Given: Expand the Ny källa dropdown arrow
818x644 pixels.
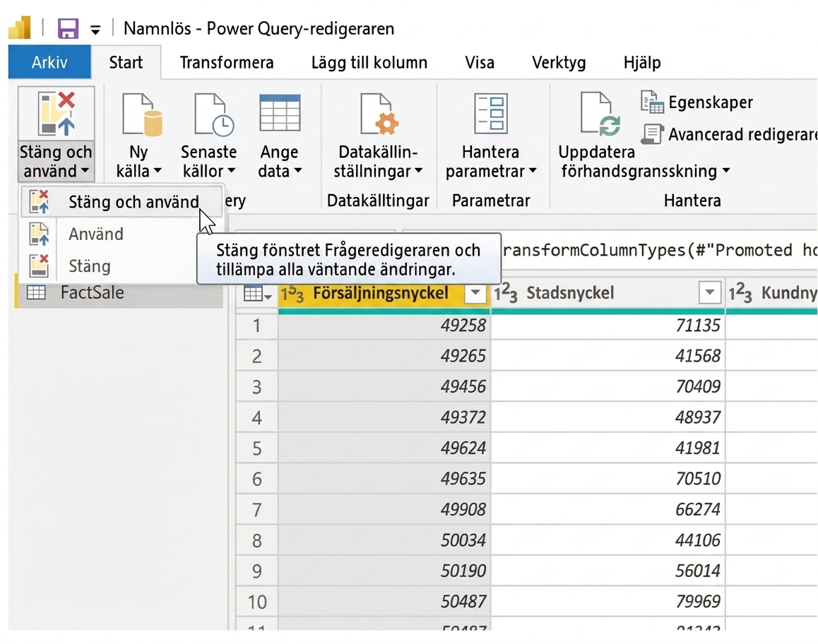Looking at the screenshot, I should pos(158,171).
